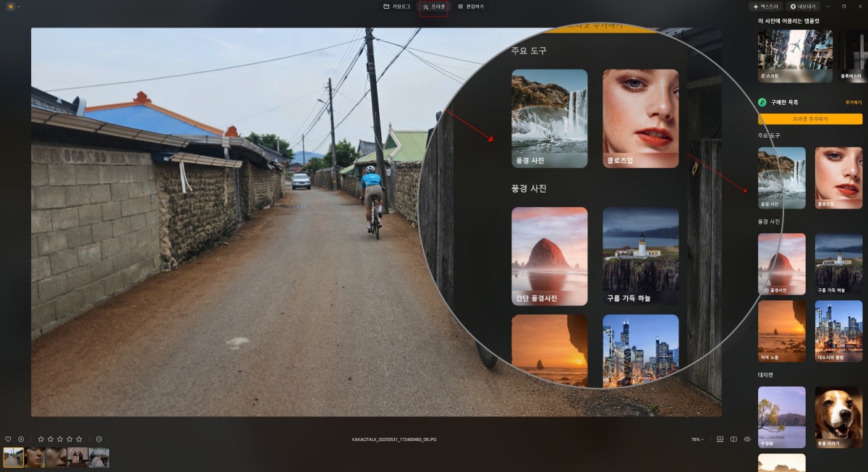Click the 내보내기 export button
Viewport: 868px width, 472px height.
[803, 7]
